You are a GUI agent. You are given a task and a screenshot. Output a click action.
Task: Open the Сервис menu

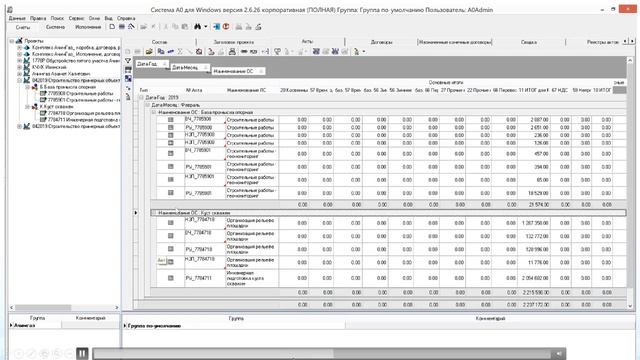[x=76, y=18]
